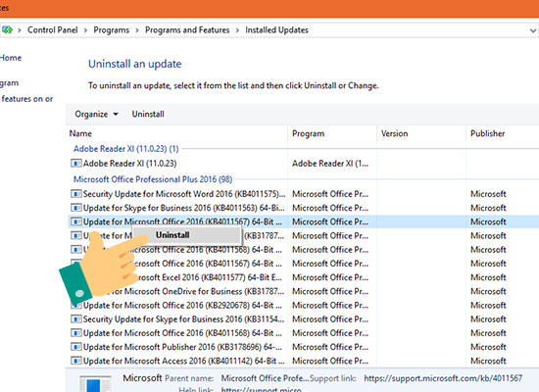
Task: Select the Skype security update KB31154 icon
Action: coord(76,319)
